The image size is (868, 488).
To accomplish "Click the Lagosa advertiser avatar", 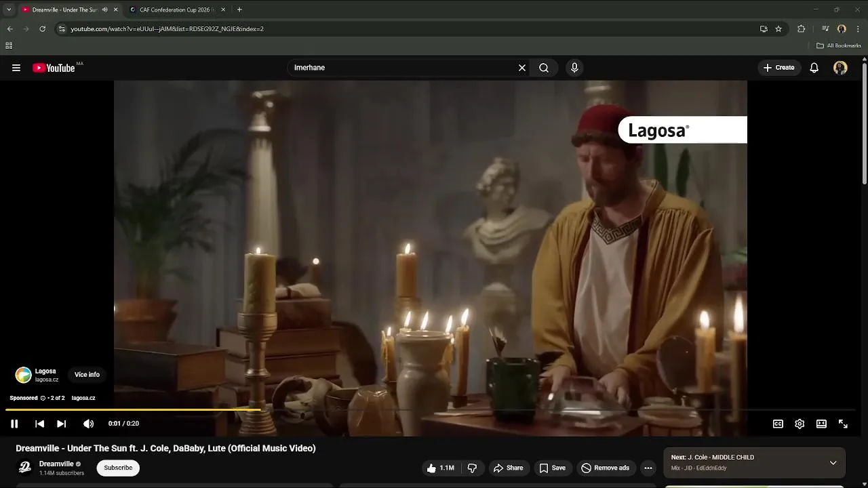I will [24, 375].
